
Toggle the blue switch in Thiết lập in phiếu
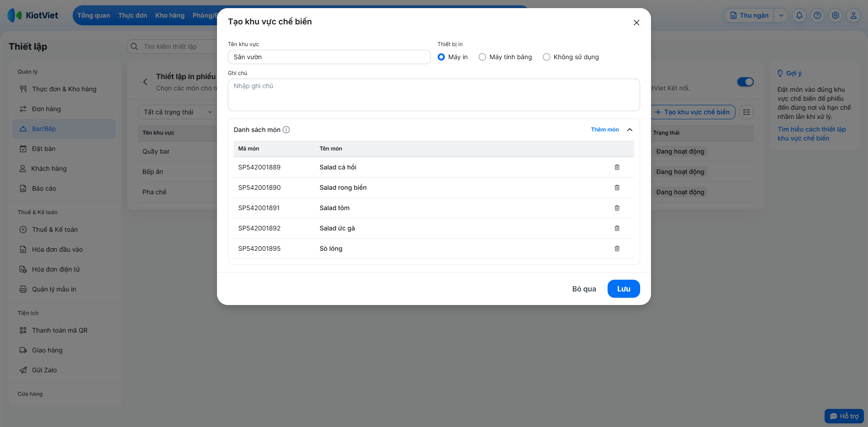tap(745, 82)
